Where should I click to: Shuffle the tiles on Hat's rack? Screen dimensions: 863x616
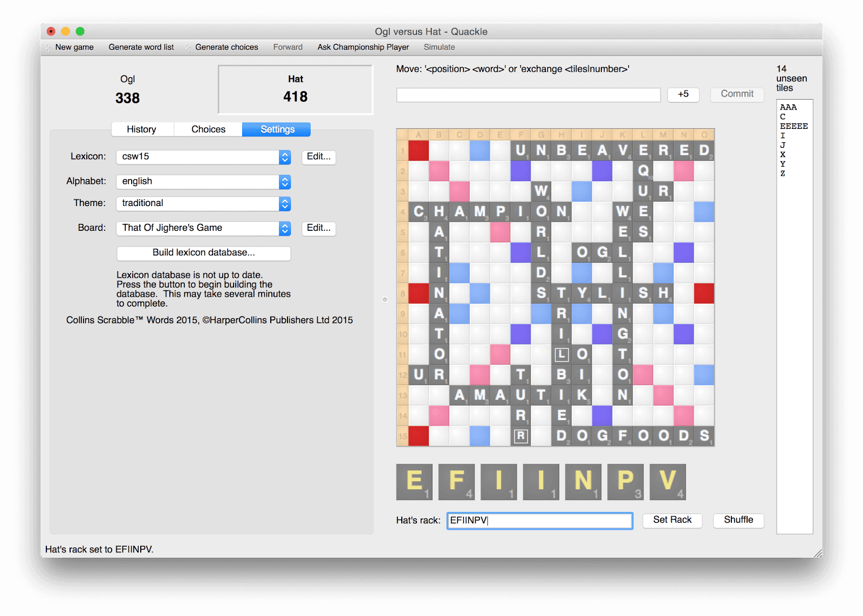[x=738, y=521]
